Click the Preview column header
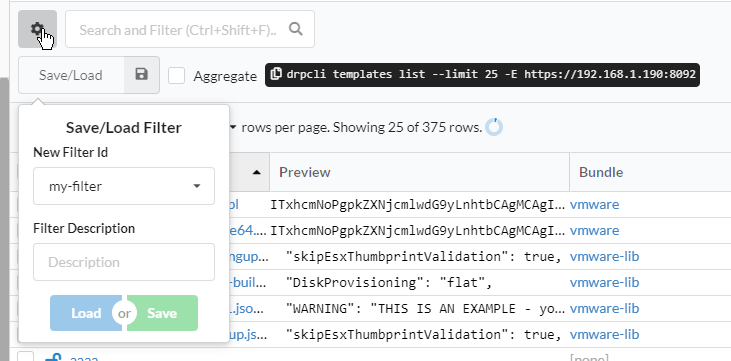 [x=419, y=172]
